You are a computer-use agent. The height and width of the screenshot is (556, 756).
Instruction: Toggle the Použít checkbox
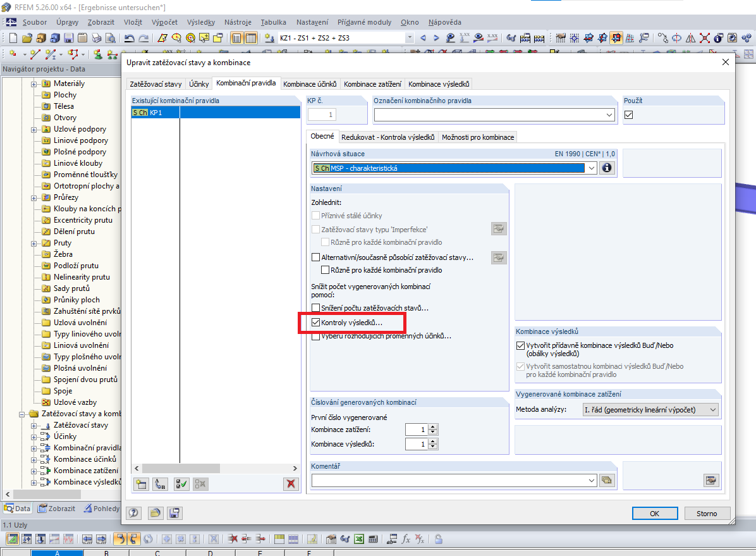pyautogui.click(x=628, y=115)
